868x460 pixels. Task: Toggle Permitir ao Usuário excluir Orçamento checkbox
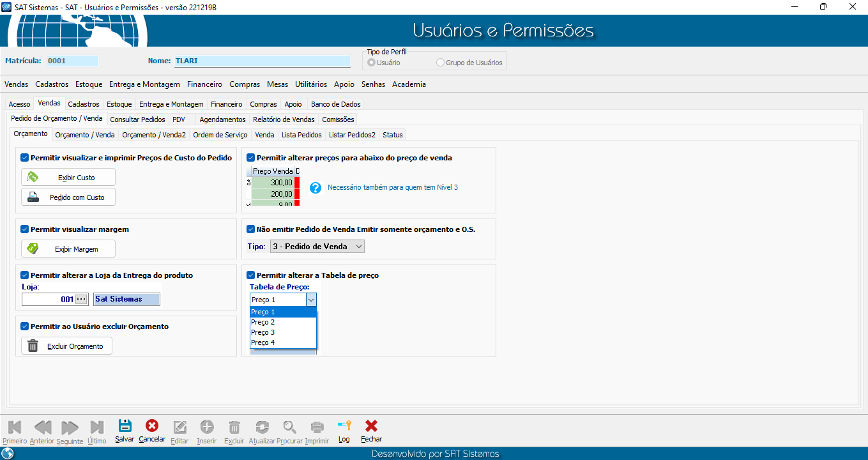click(x=25, y=326)
